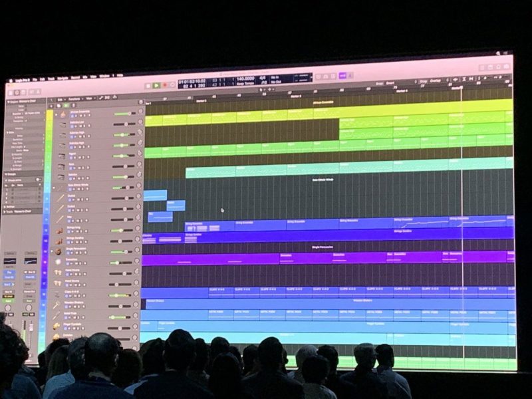Collapse the Single Percussion track stack
Viewport: 532px width, 399px height.
click(x=52, y=252)
